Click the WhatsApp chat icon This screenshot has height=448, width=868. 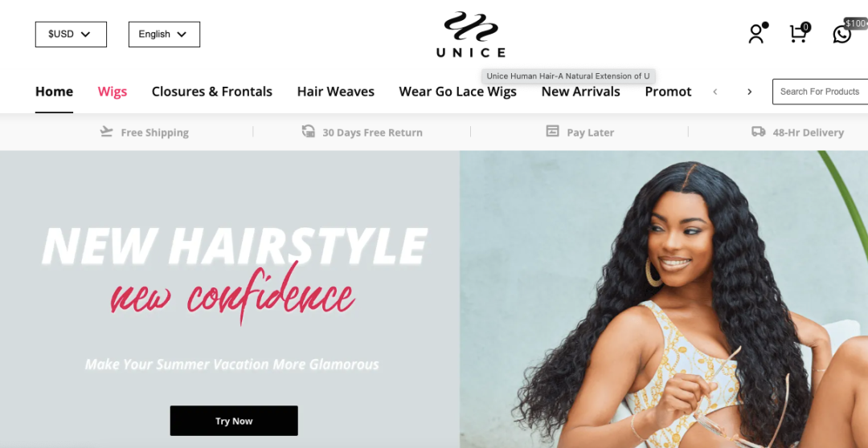[842, 35]
